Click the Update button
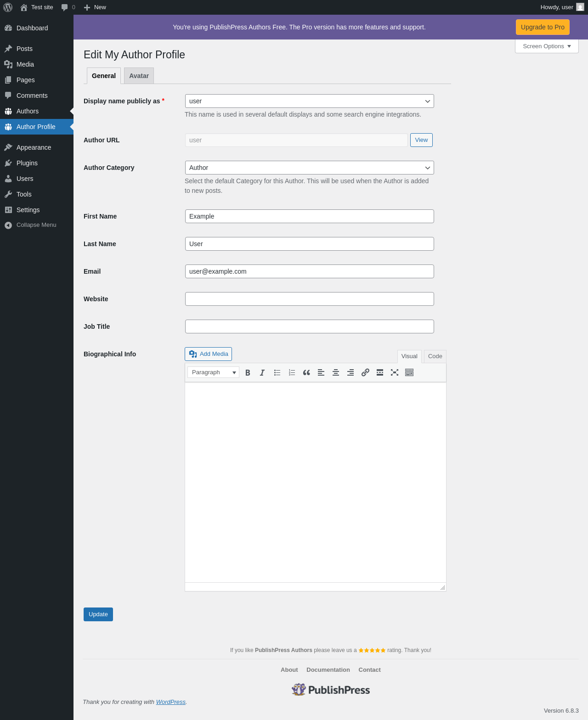The image size is (588, 720). 98,614
